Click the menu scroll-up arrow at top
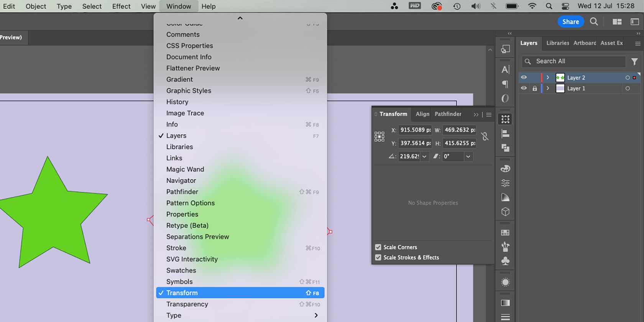 coord(240,18)
